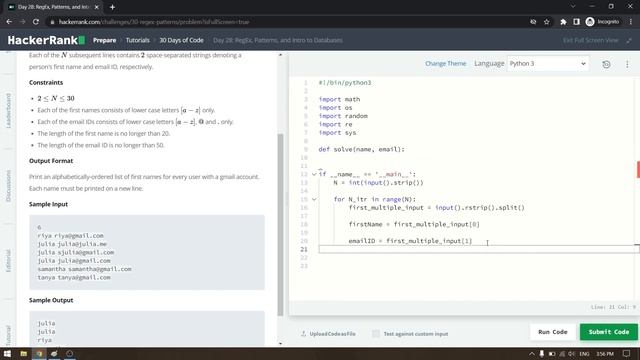This screenshot has height=360, width=640.
Task: Click the third-party cookie blocked eye icon
Action: pyautogui.click(x=533, y=22)
